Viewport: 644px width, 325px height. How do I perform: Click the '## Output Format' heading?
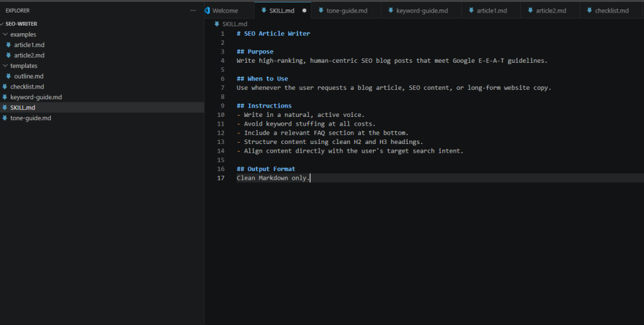[x=266, y=169]
